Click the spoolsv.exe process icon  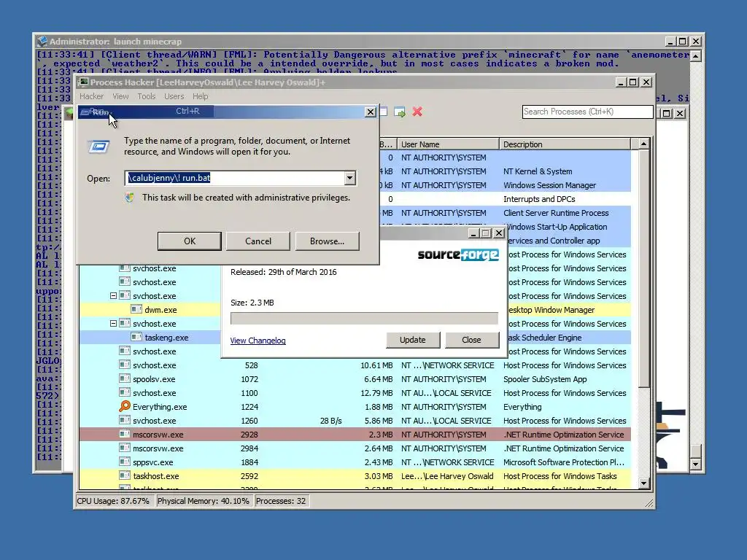point(124,378)
